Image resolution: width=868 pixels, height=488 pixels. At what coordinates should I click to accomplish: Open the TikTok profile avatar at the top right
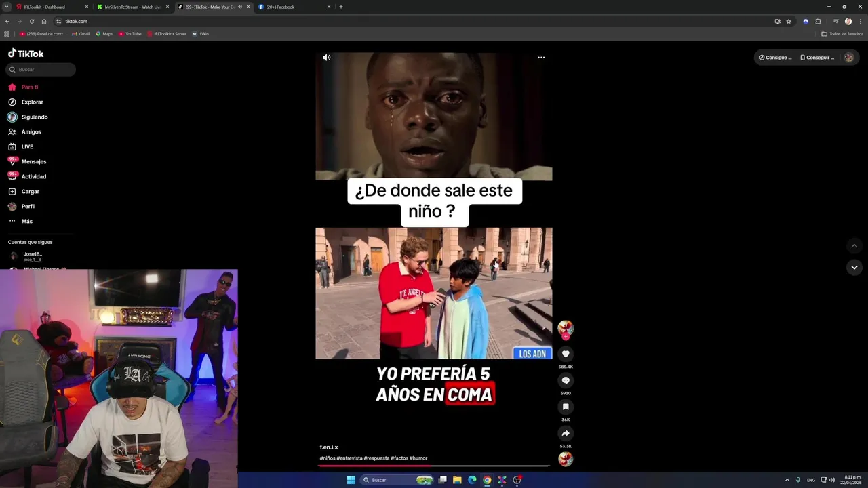[848, 58]
